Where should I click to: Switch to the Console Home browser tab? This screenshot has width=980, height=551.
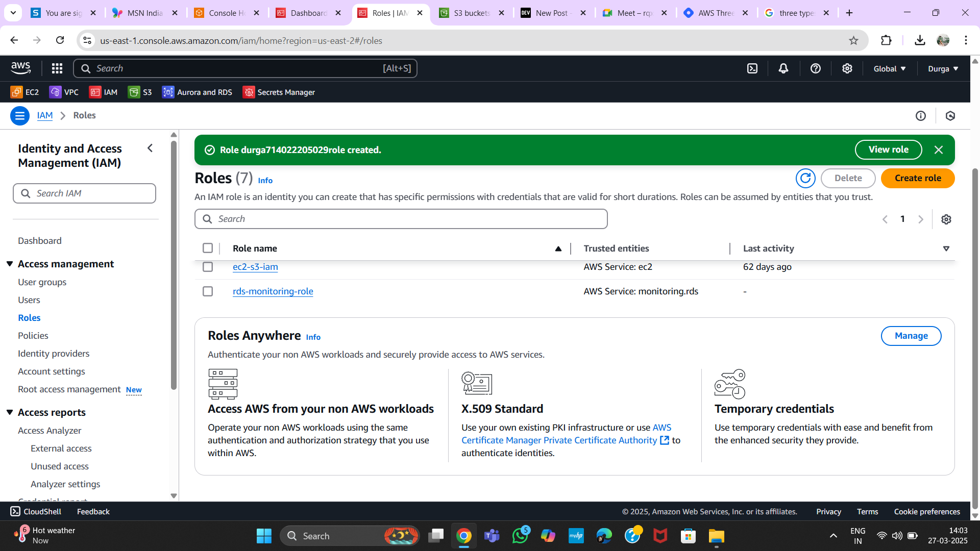227,13
